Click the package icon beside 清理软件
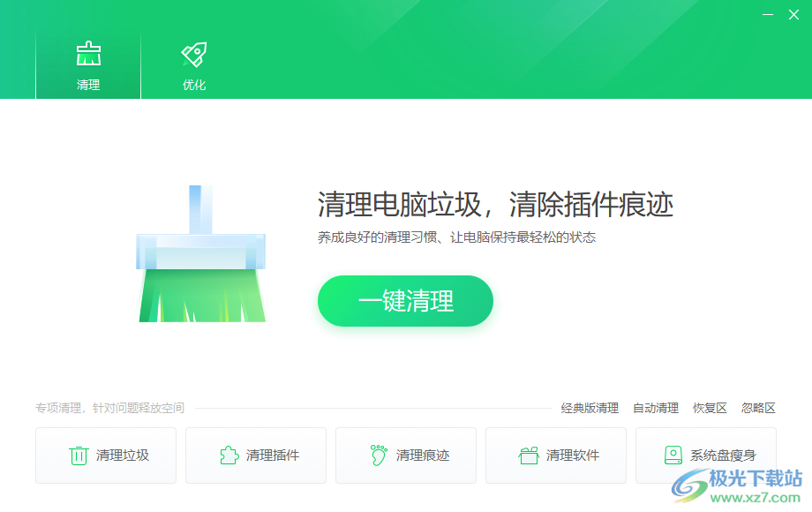Image resolution: width=812 pixels, height=512 pixels. coord(528,456)
